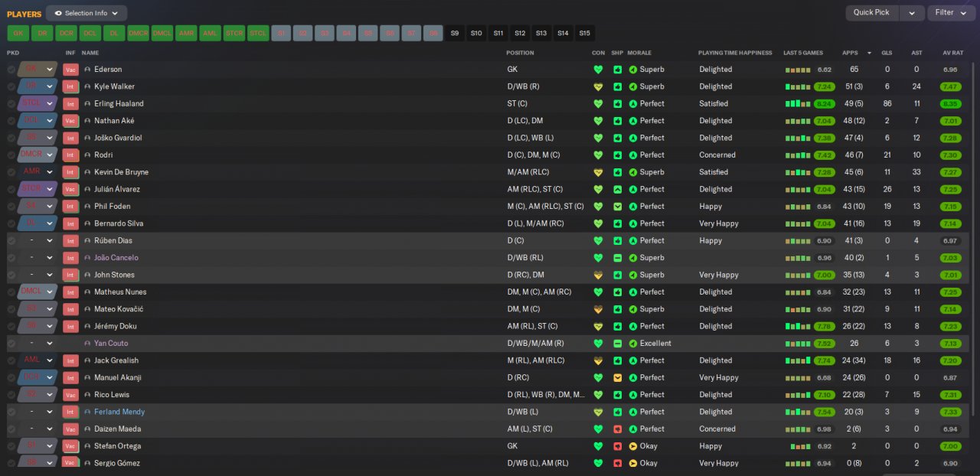Click Jérémy Doku's last 5 games form bars
Screen dimensions: 980x476
[x=798, y=327]
